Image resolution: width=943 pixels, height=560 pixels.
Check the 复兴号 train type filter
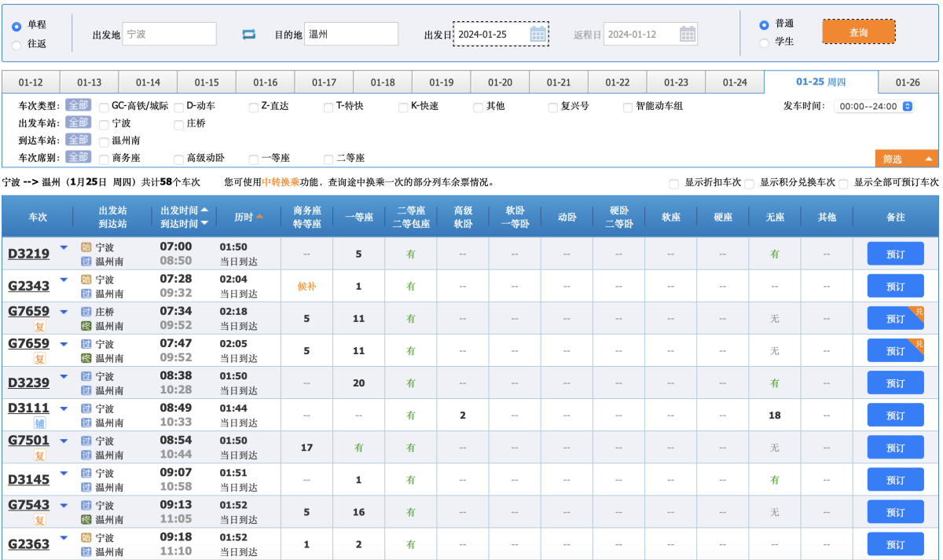(x=553, y=107)
